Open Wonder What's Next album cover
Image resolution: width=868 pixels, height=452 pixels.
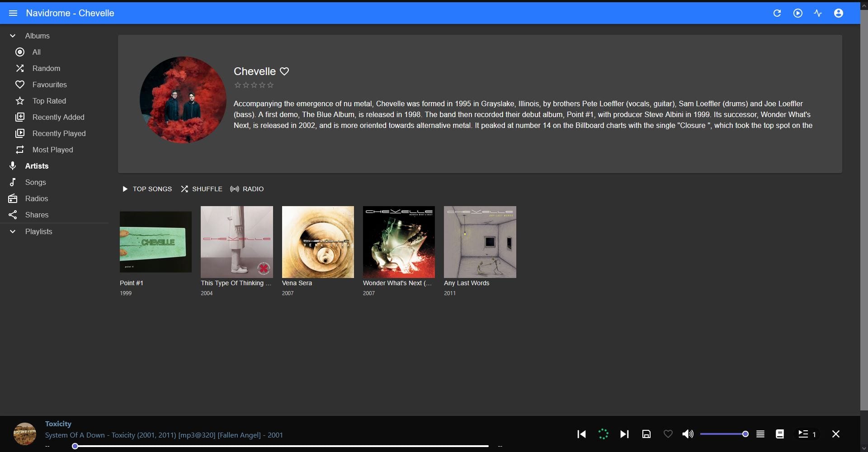[399, 242]
